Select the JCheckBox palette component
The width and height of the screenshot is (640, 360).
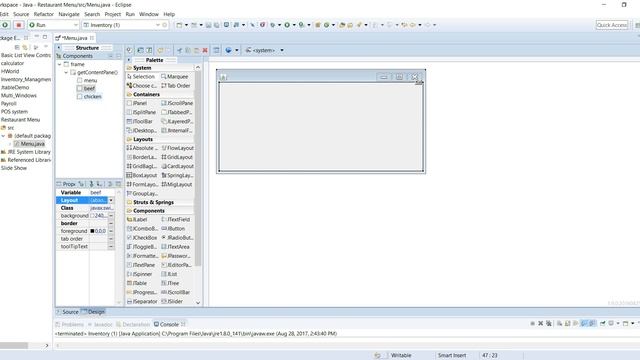click(142, 238)
